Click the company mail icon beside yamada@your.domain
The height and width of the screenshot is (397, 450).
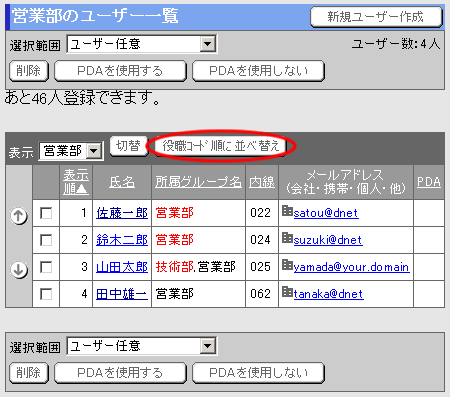click(x=287, y=265)
